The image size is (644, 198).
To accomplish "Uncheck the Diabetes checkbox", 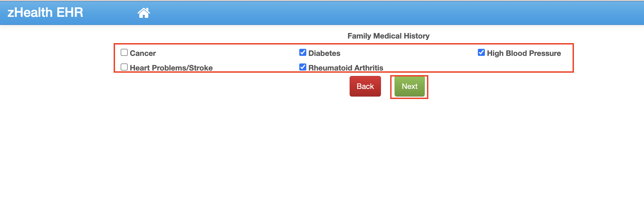I will [303, 52].
